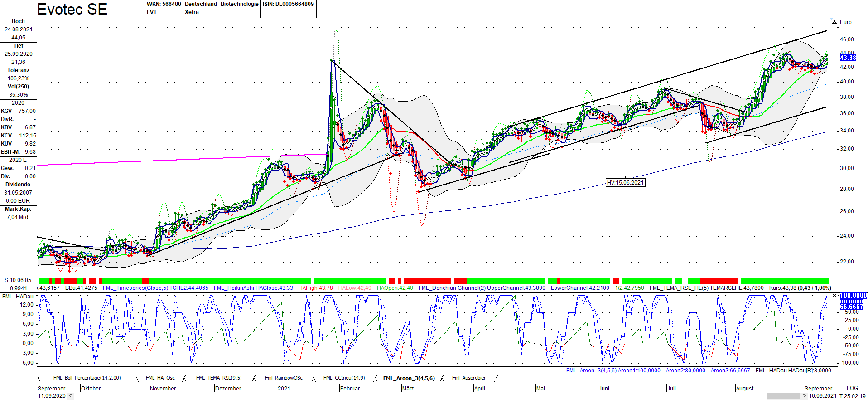The image size is (868, 400).
Task: Click the Februar month label on timeline
Action: [x=350, y=389]
